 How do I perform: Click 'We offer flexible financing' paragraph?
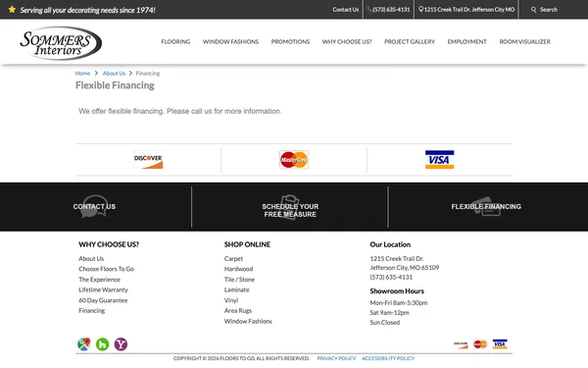click(180, 111)
